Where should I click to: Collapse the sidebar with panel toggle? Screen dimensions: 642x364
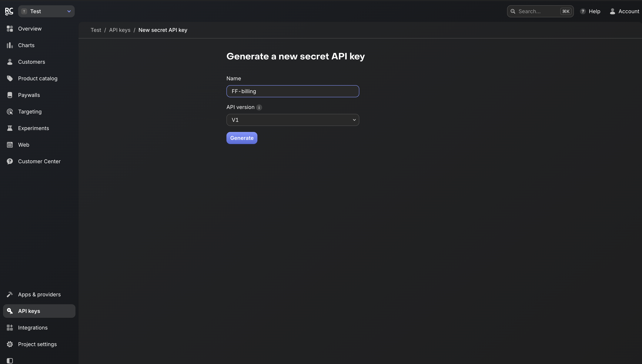(10, 360)
